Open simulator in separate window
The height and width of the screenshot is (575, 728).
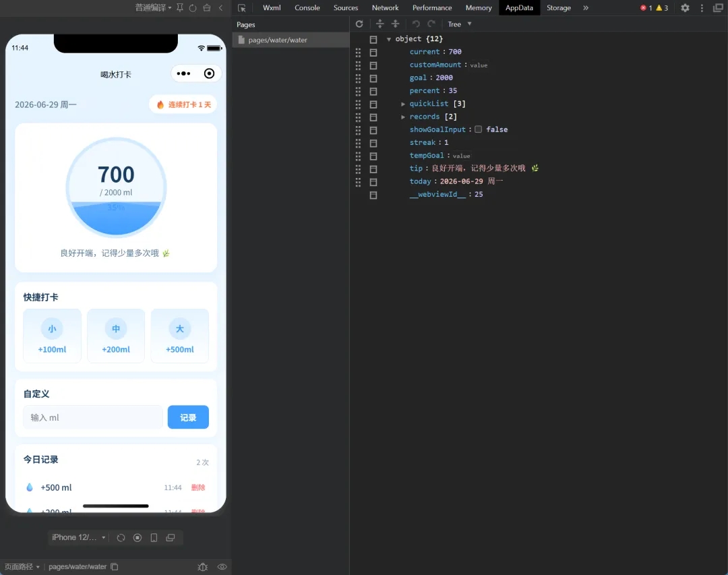[171, 538]
